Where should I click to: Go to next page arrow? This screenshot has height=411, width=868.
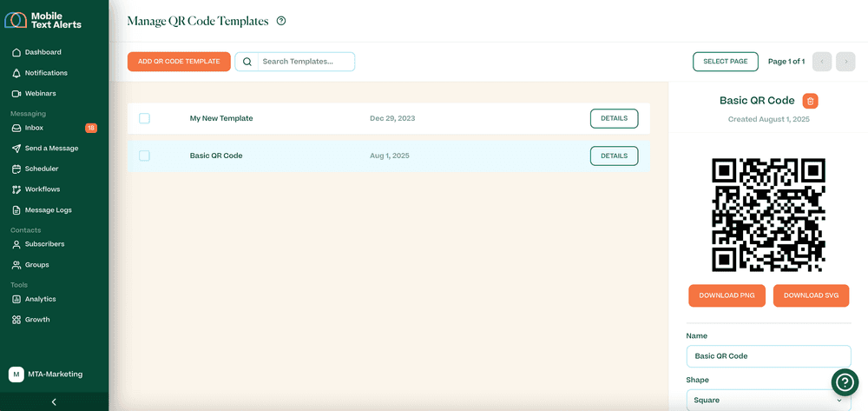click(845, 62)
